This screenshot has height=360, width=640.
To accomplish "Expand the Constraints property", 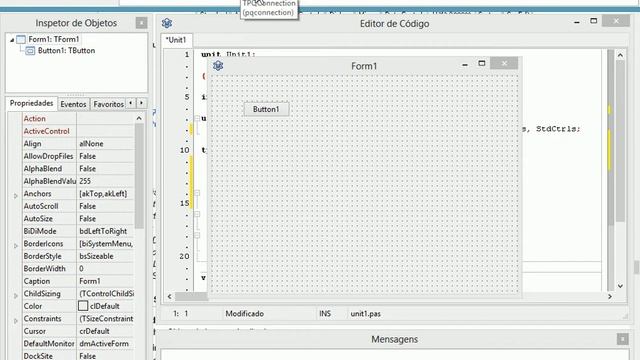I will tap(16, 321).
